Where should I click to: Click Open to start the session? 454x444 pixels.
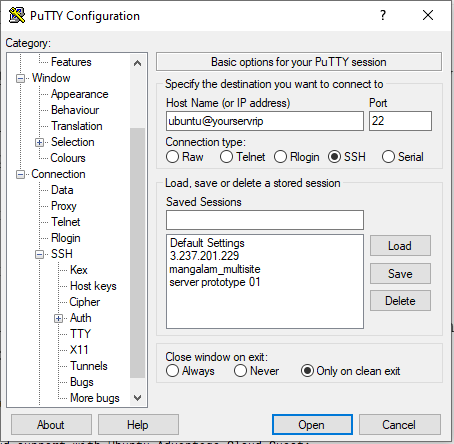pos(312,425)
